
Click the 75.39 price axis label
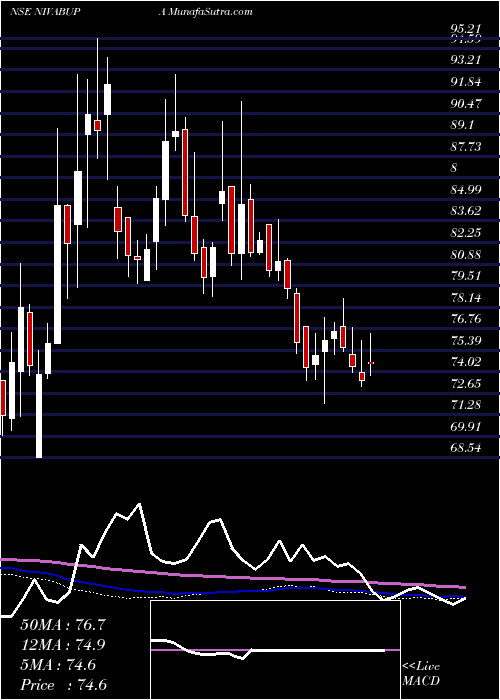[x=466, y=341]
